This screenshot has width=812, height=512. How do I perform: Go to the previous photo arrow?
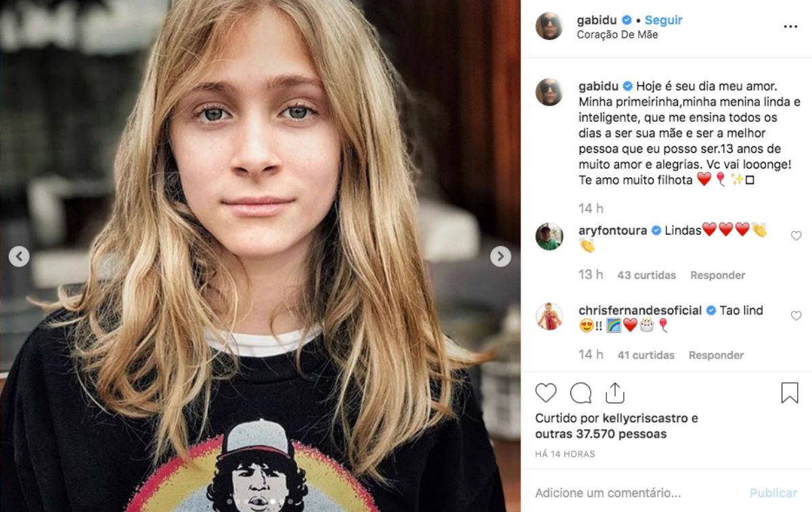pos(19,256)
